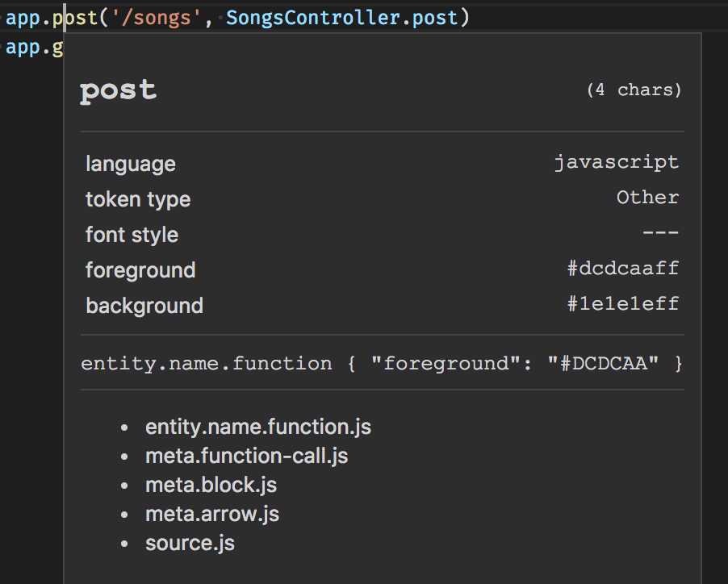Click the "foreground" row label in panel

point(140,269)
